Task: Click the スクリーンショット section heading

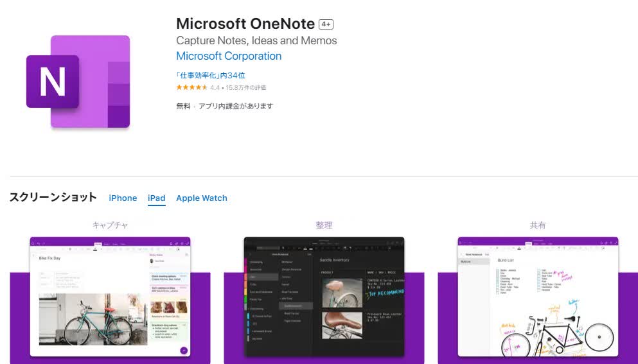Action: (53, 197)
